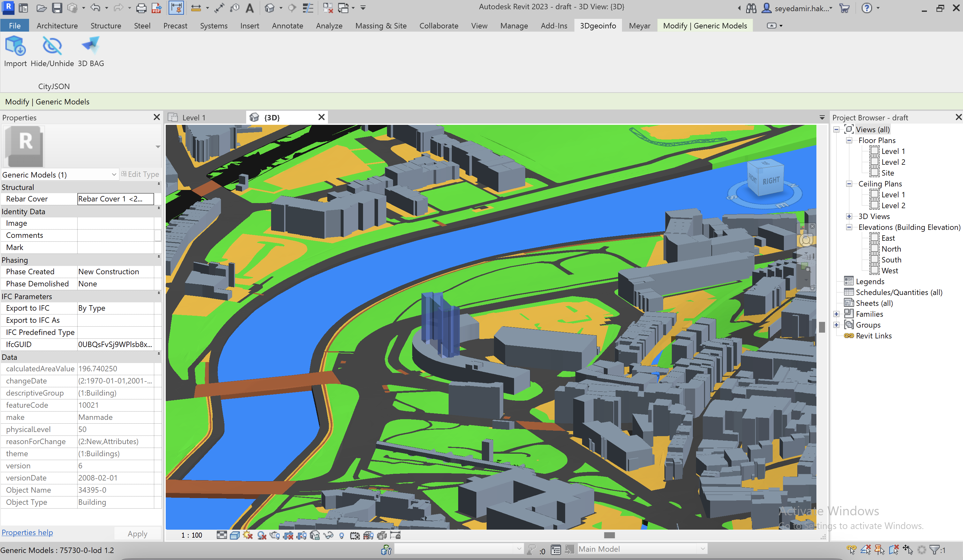Collapse the Floor Plans node

point(849,140)
